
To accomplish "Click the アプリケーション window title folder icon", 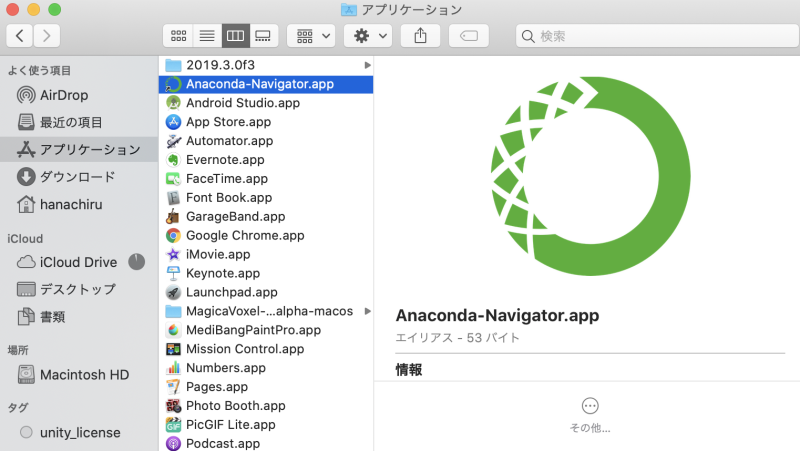I will pyautogui.click(x=348, y=10).
